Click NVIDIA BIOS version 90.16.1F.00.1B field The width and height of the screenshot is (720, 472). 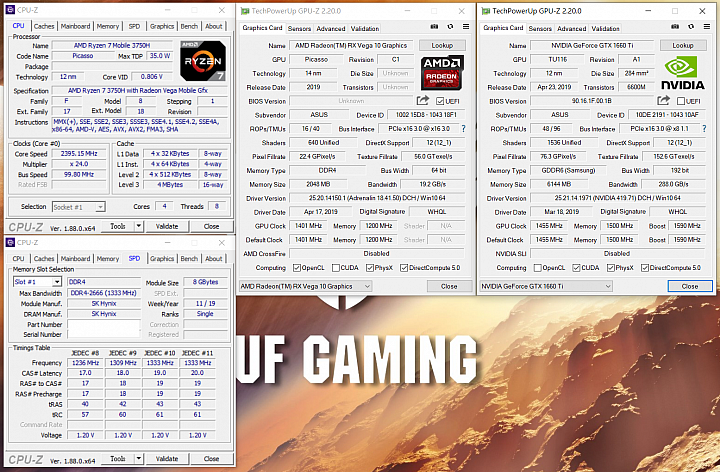591,101
